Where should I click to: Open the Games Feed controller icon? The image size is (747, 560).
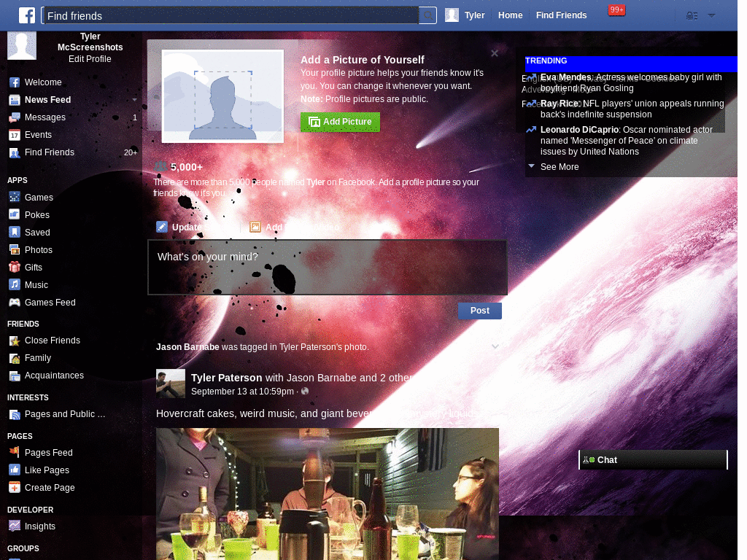tap(15, 303)
